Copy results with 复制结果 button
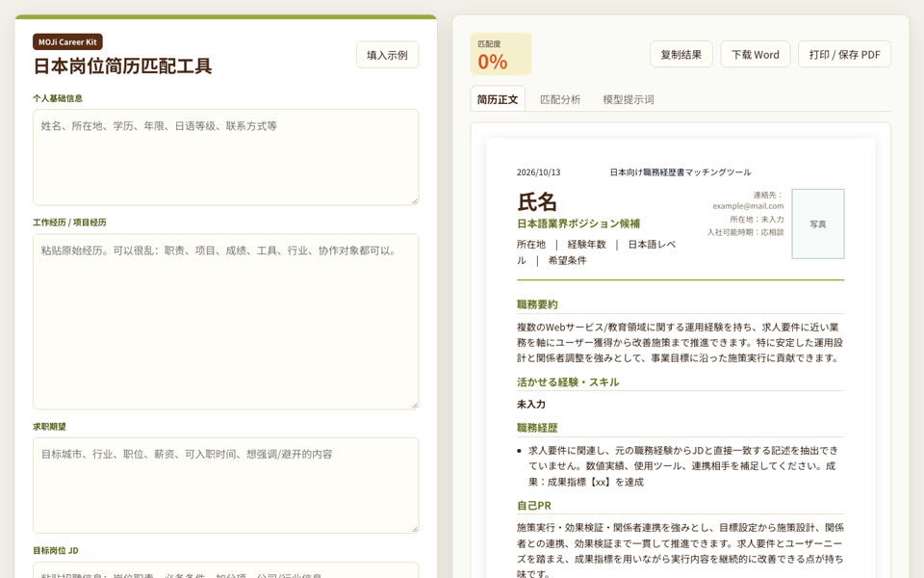Screen dimensions: 924x578 coord(680,54)
